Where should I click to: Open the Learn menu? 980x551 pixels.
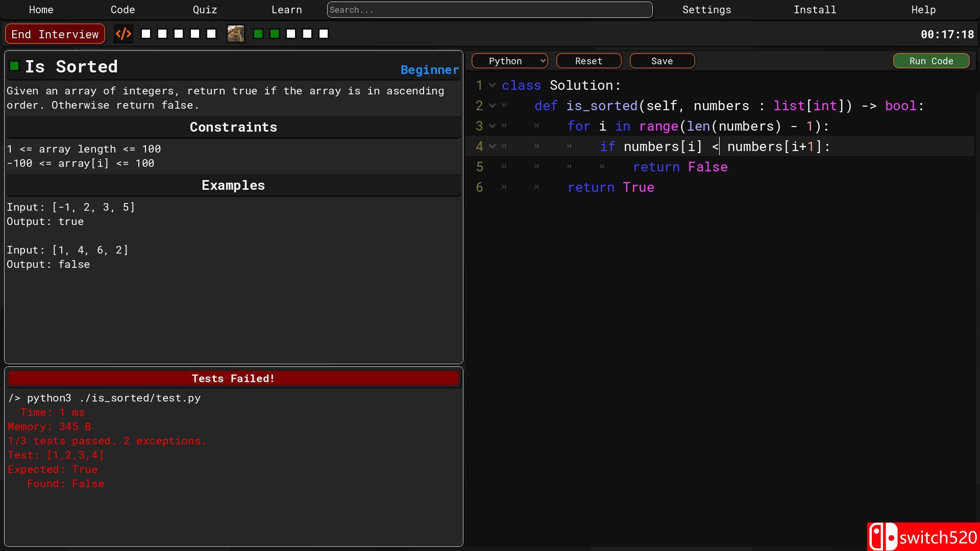[x=286, y=10]
